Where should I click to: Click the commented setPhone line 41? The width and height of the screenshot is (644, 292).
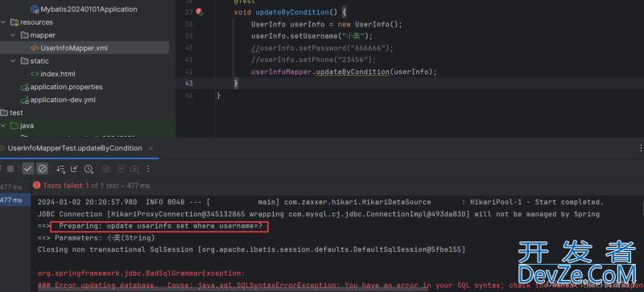pos(314,60)
